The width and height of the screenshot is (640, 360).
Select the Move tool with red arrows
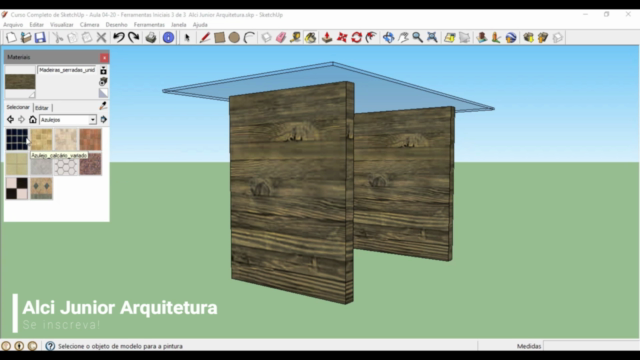[342, 38]
